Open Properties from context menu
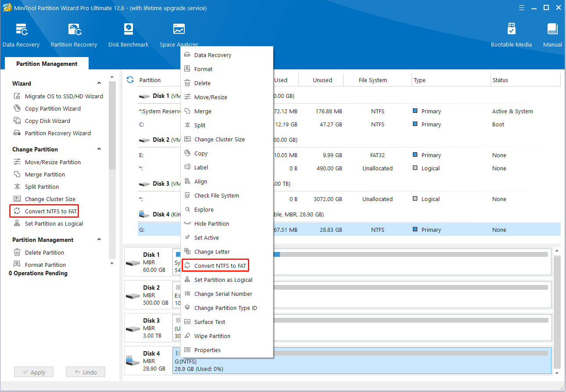The image size is (566, 392). pos(227,350)
